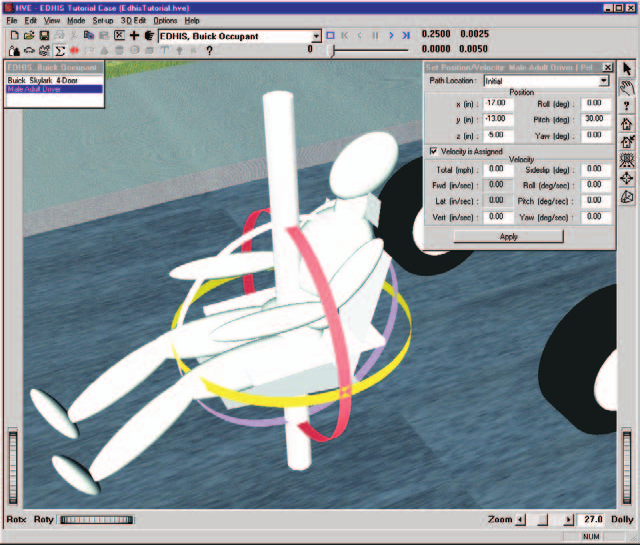Open the 3-D Edit menu

[133, 20]
